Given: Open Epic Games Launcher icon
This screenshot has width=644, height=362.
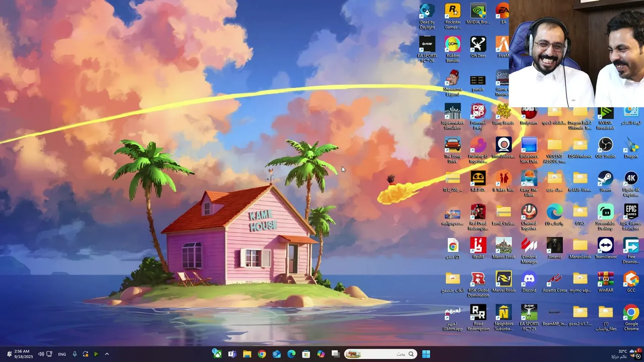Looking at the screenshot, I should tap(631, 218).
